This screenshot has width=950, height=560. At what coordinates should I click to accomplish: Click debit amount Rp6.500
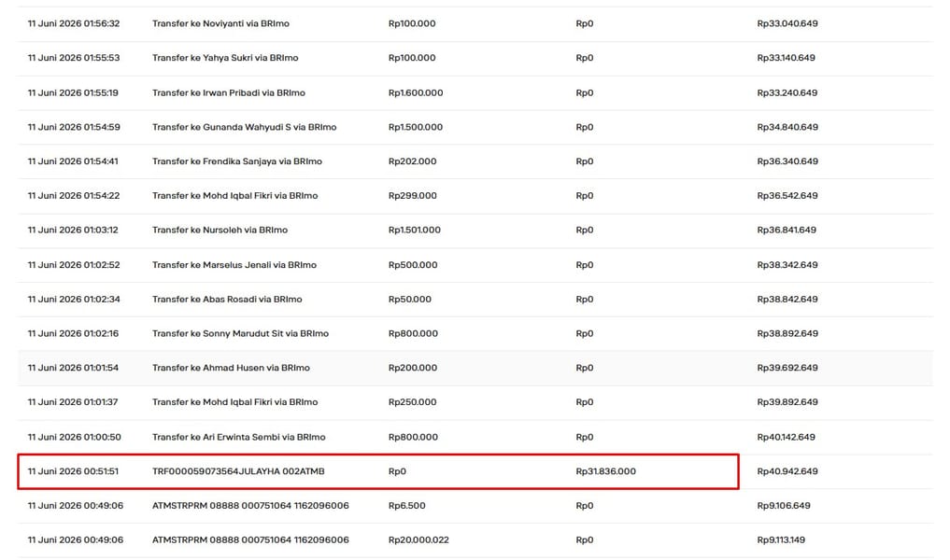(x=406, y=506)
